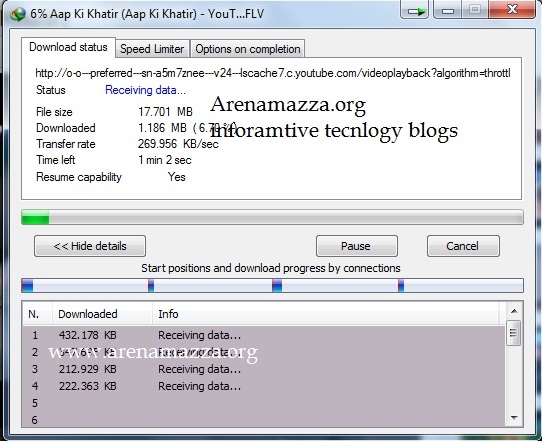Open the Options on completion tab
The image size is (542, 443).
point(247,49)
